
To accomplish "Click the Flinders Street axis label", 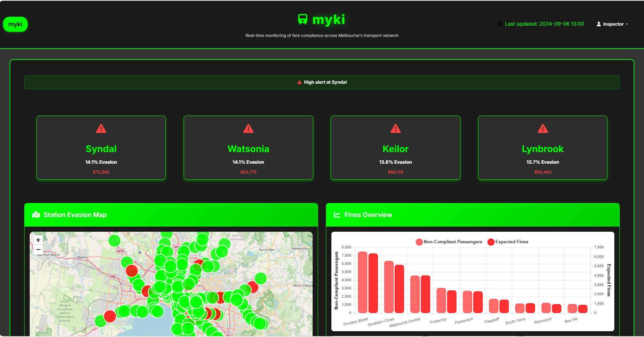I will point(356,322).
